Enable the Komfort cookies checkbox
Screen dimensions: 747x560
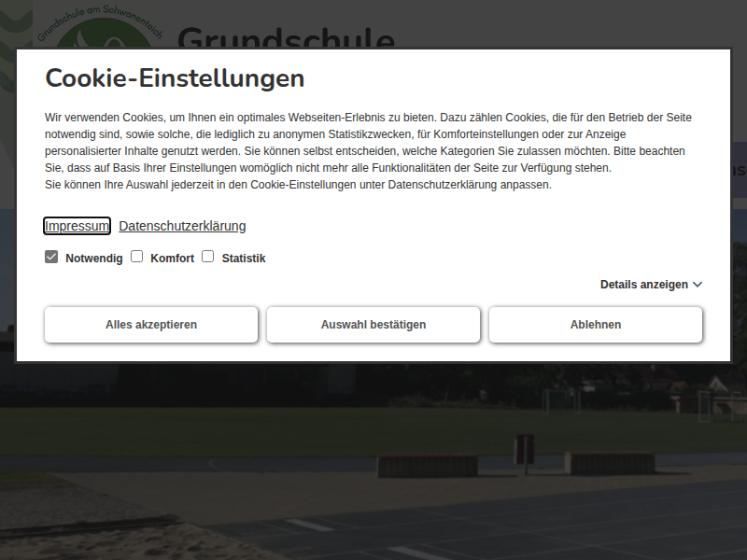[x=136, y=257]
